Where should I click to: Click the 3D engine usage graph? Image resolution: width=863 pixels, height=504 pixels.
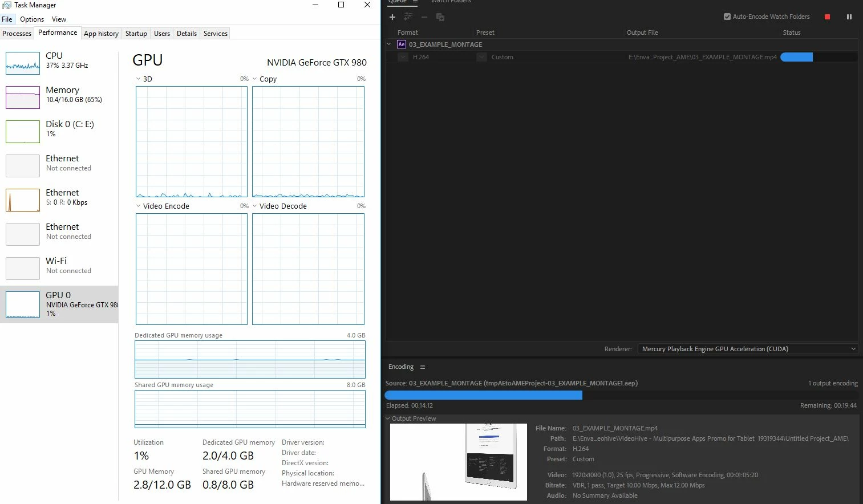click(192, 142)
